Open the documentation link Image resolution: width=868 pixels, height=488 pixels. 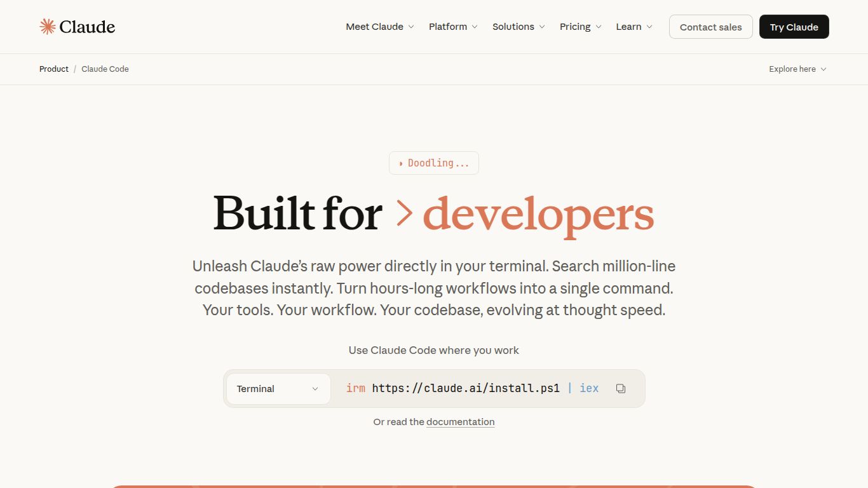point(460,422)
